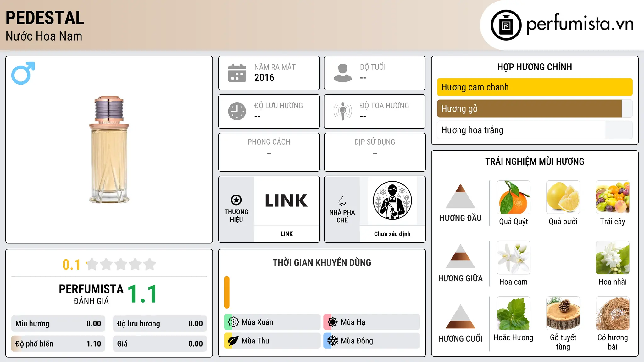Click the clock icon beside Độ lưu hương
644x362 pixels.
[x=237, y=111]
